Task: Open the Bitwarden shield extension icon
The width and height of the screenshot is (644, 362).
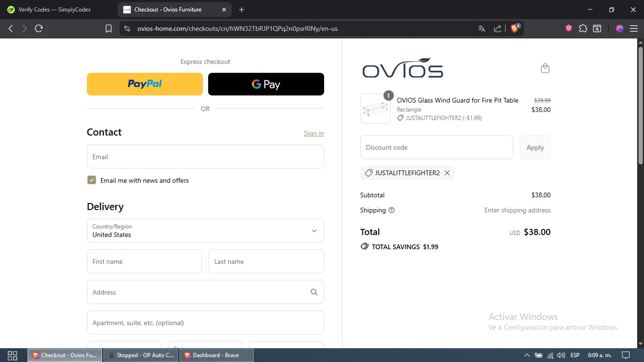Action: pos(568,28)
